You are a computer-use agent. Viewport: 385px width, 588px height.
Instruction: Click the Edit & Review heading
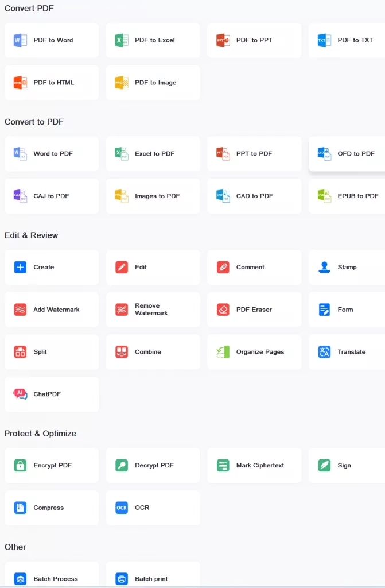coord(31,235)
